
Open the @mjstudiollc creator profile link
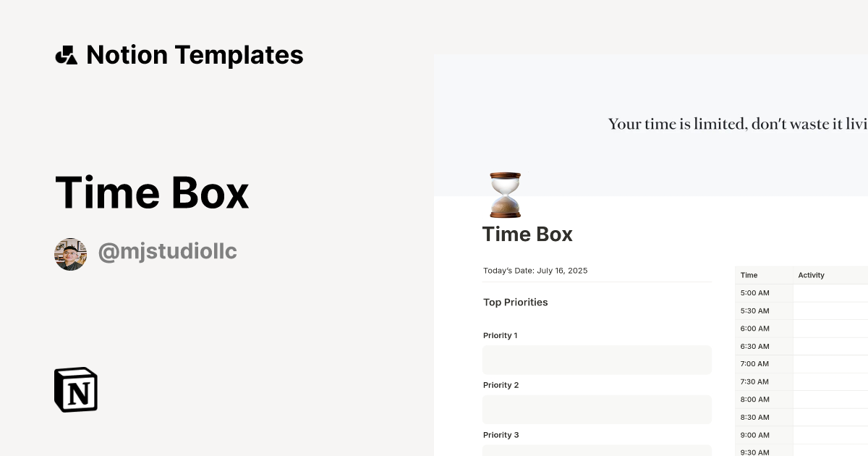tap(168, 250)
